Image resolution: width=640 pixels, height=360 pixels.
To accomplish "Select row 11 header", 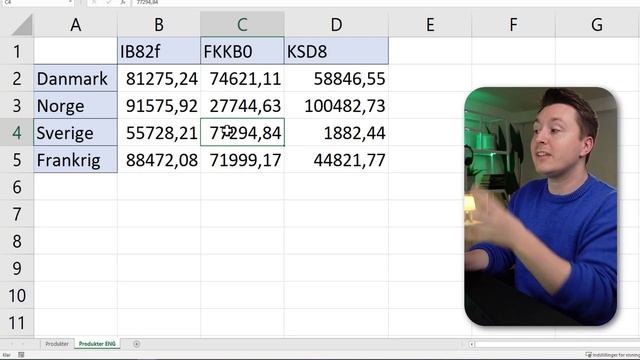I will coord(17,322).
